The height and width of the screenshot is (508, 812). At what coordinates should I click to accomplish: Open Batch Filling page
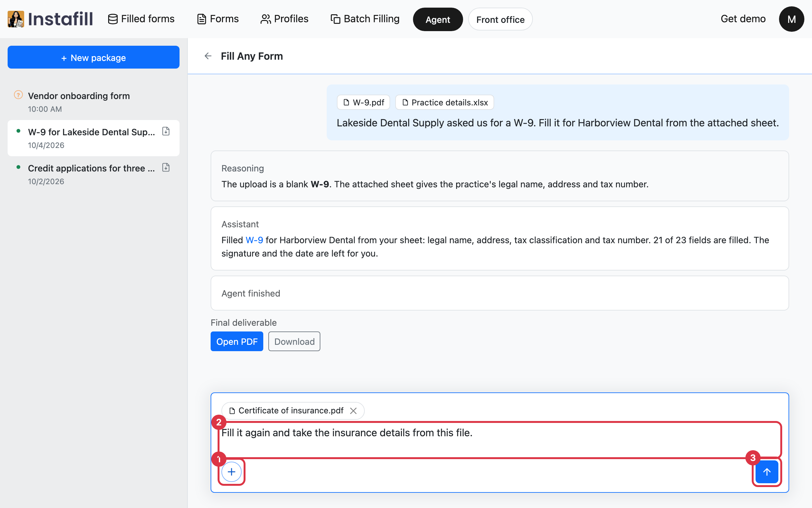(x=365, y=19)
